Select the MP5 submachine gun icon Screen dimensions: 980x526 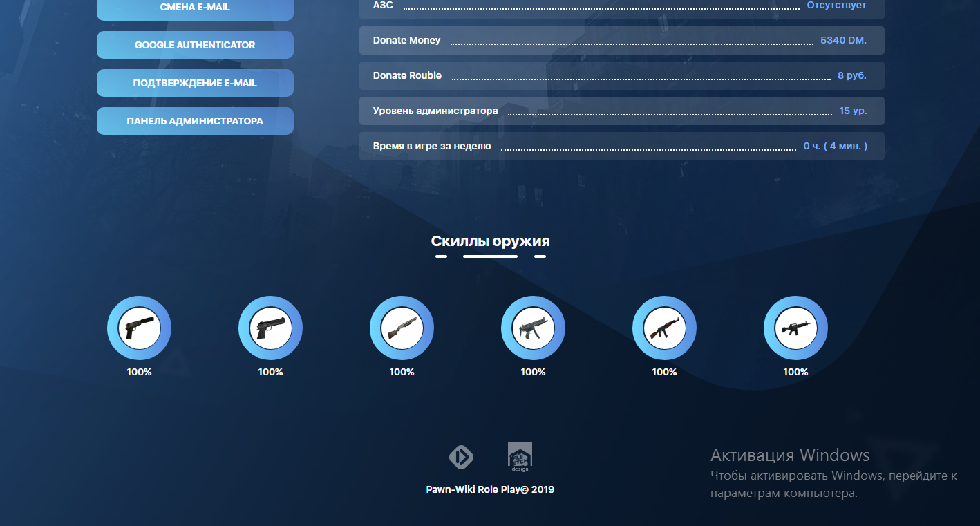point(533,328)
